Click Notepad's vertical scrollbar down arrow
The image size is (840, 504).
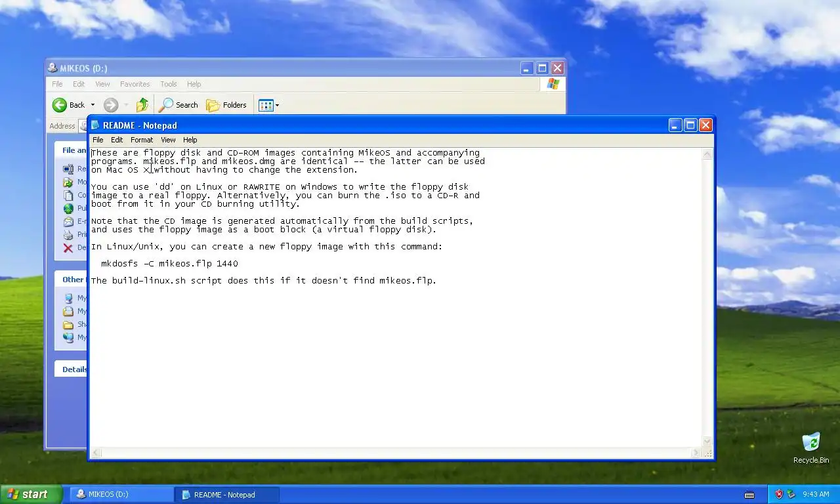click(x=707, y=442)
